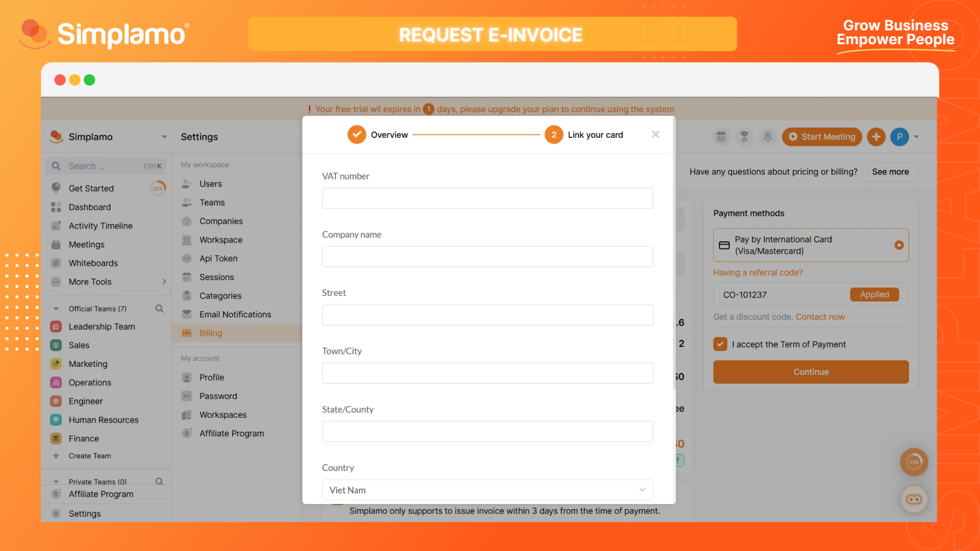The image size is (980, 551).
Task: Open the notifications bell icon
Action: (x=768, y=137)
